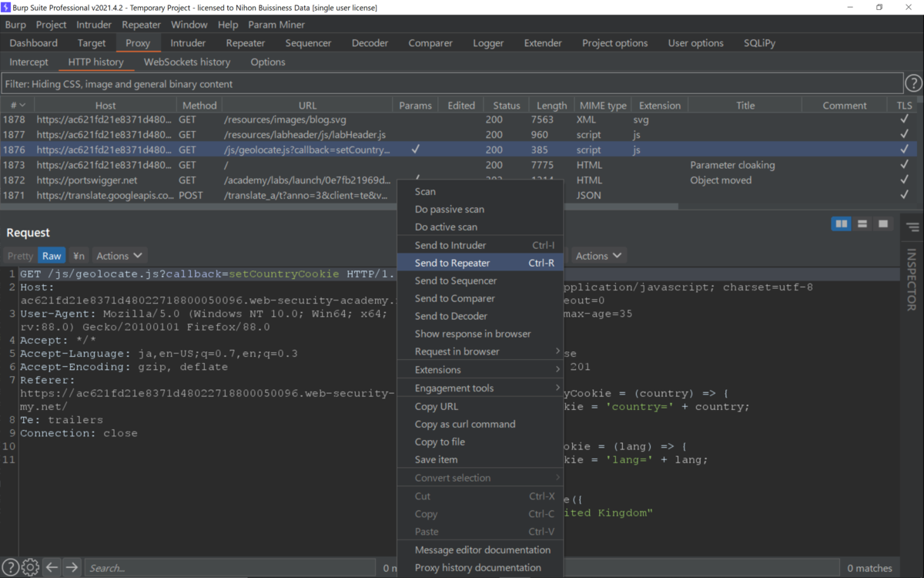Select Copy as curl command

click(x=480, y=425)
